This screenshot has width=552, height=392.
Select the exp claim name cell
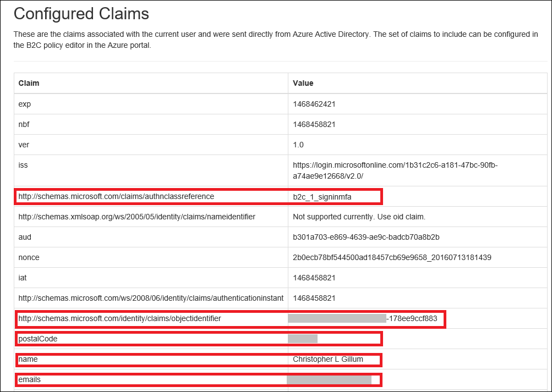[x=24, y=104]
